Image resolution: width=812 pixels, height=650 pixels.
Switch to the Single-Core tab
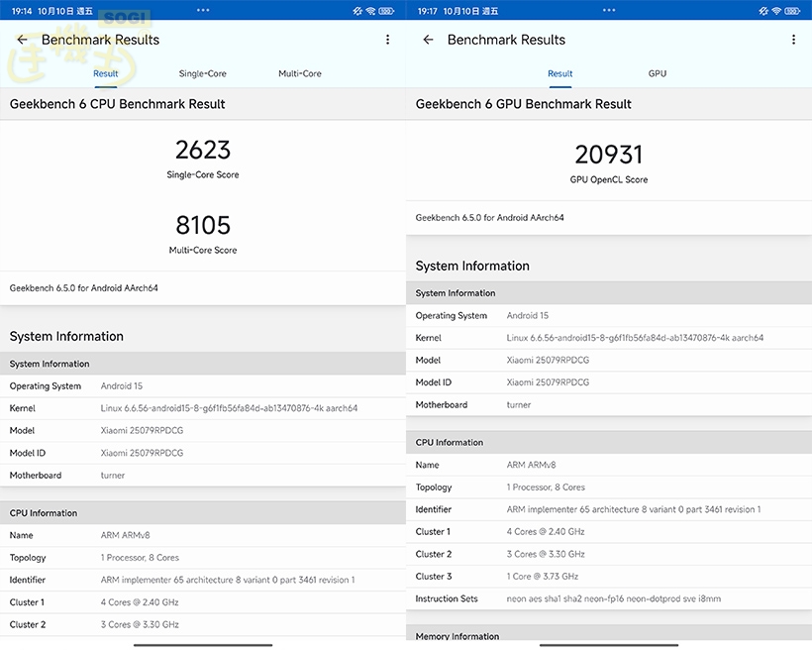[x=202, y=73]
